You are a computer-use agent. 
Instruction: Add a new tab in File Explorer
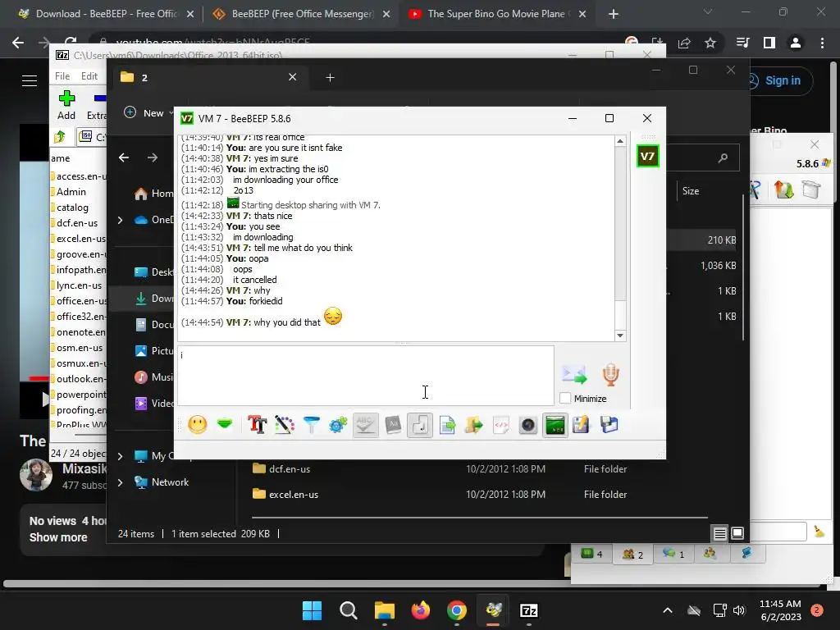330,78
